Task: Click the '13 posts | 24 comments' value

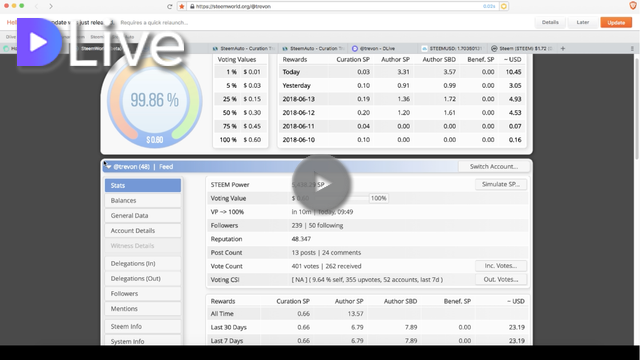Action: tap(326, 252)
